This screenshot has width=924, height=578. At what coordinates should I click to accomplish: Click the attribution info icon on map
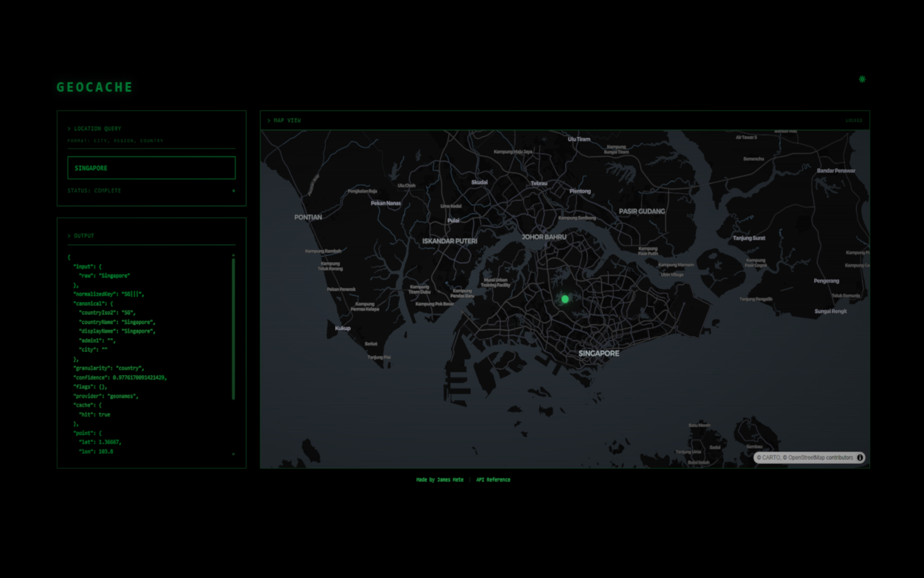tap(860, 457)
